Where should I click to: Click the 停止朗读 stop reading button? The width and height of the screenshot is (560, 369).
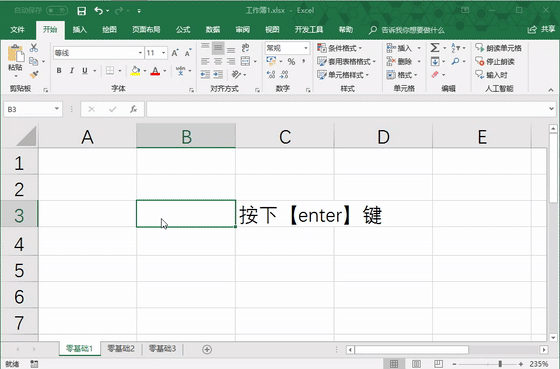click(495, 61)
